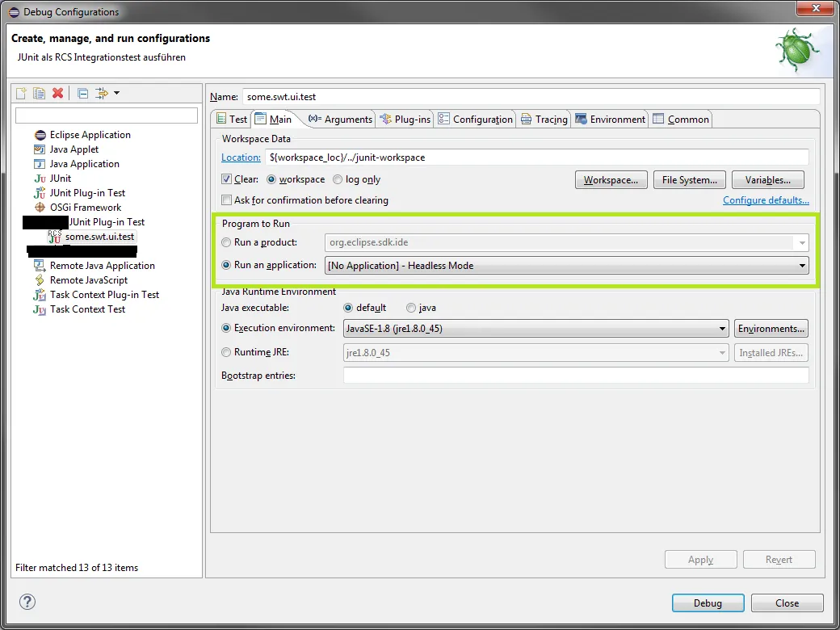
Task: Delete selected launch configuration with red X
Action: [x=58, y=93]
